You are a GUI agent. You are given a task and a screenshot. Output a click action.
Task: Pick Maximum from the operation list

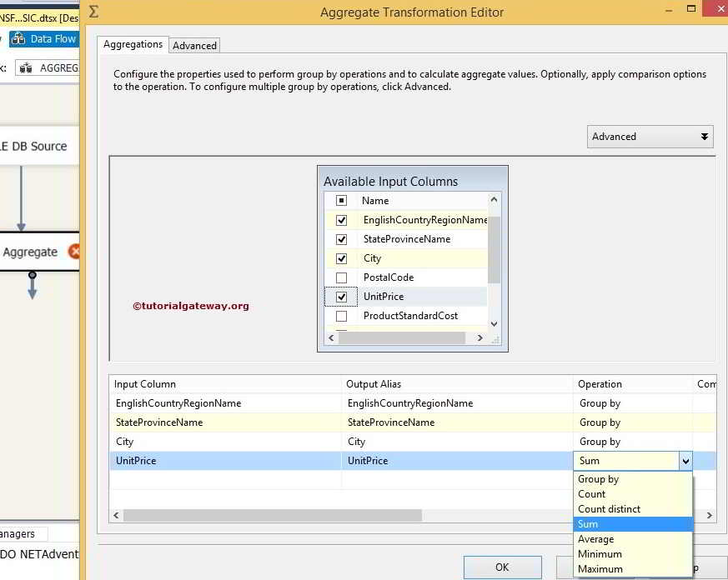pos(600,569)
